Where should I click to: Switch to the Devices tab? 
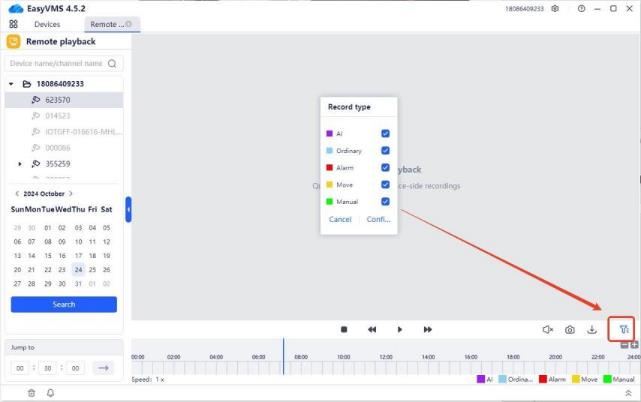point(47,24)
